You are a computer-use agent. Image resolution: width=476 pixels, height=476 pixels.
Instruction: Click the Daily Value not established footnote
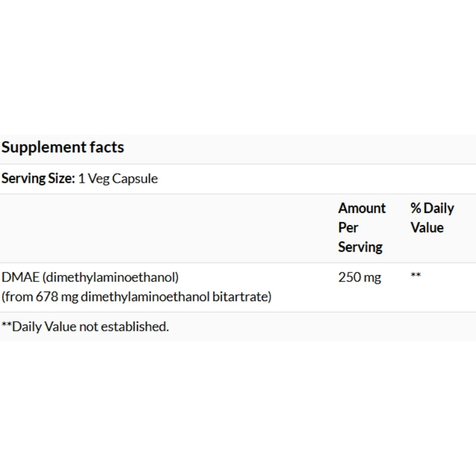click(85, 327)
